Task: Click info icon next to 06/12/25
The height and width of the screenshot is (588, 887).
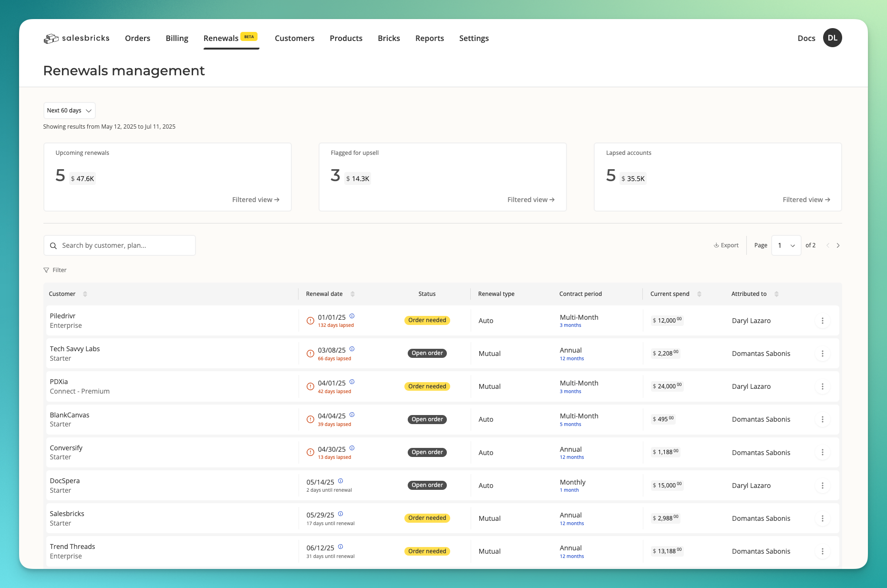Action: pyautogui.click(x=340, y=547)
